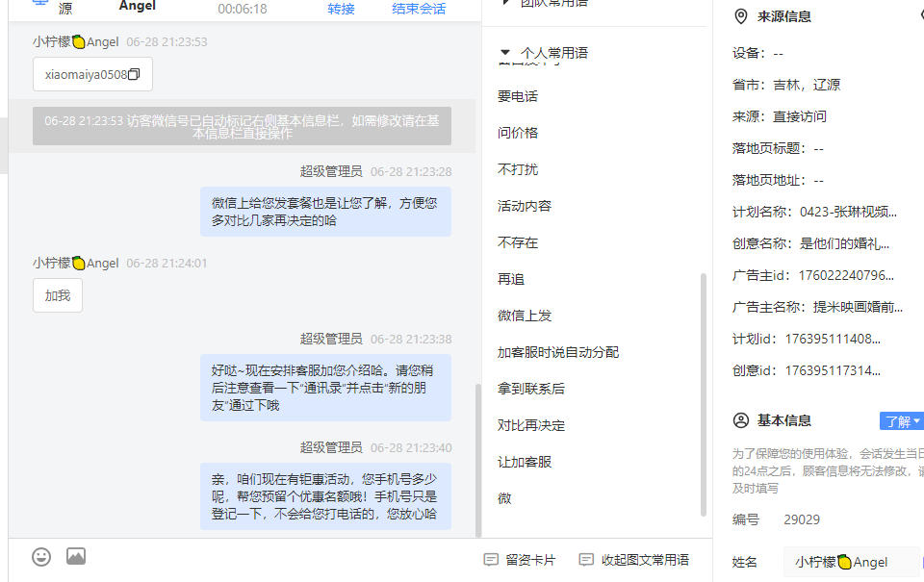Open the 留资卡片 option
This screenshot has height=582, width=924.
pyautogui.click(x=530, y=560)
